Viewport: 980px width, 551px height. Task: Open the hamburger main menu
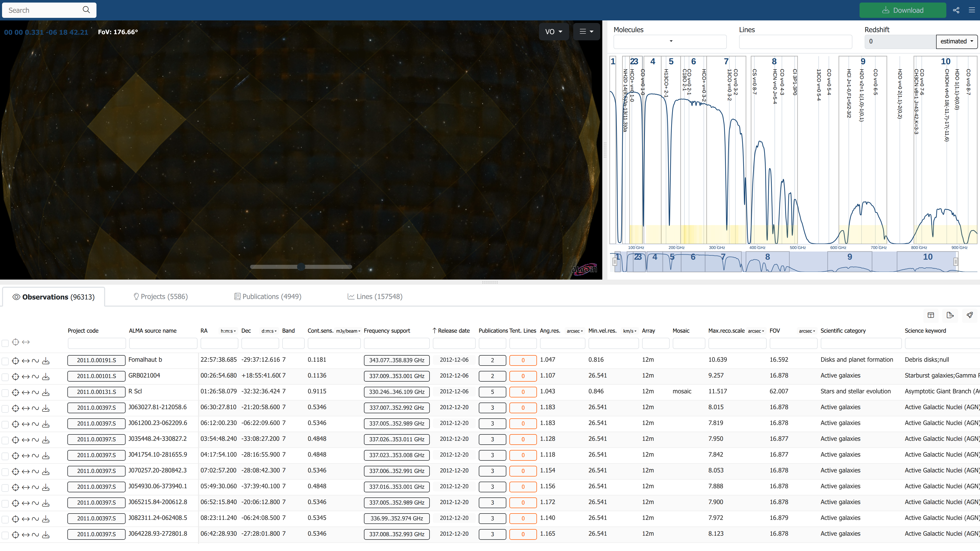pos(972,10)
